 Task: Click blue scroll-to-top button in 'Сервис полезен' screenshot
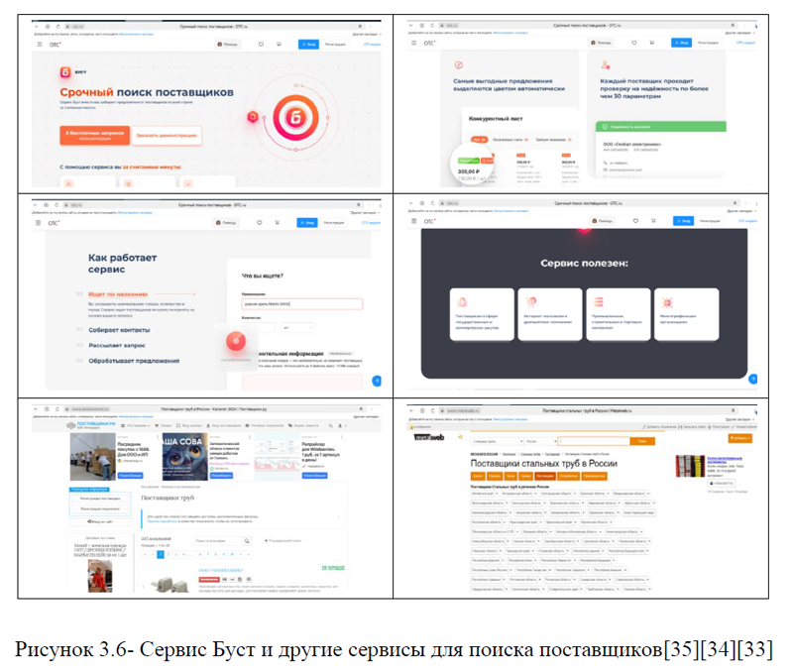pos(754,379)
